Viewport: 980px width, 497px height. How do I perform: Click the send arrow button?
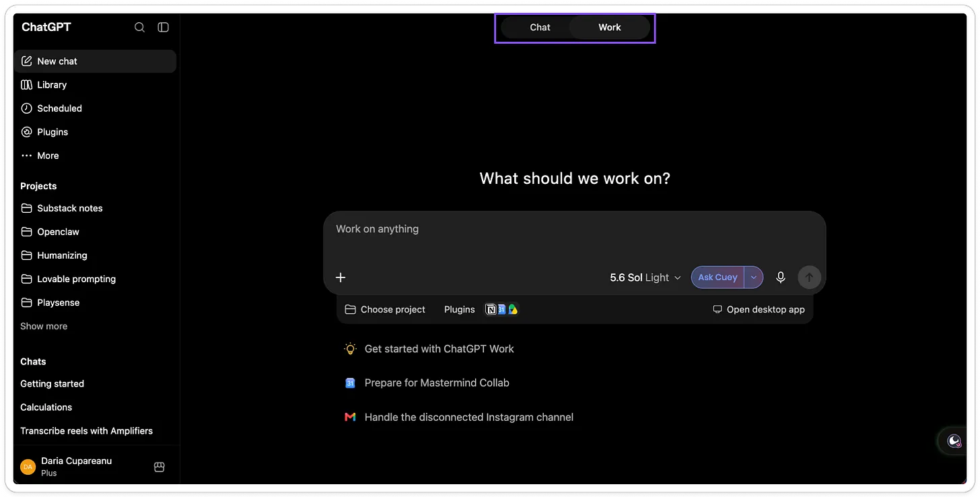809,277
